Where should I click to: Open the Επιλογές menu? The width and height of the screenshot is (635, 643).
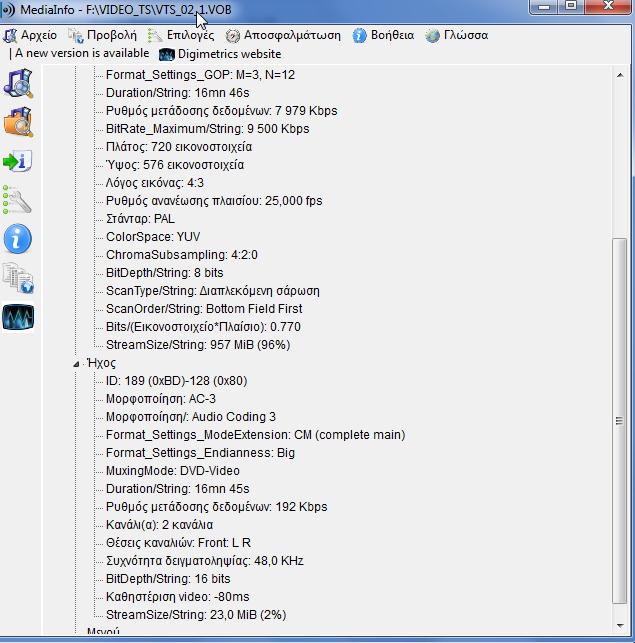click(x=190, y=35)
